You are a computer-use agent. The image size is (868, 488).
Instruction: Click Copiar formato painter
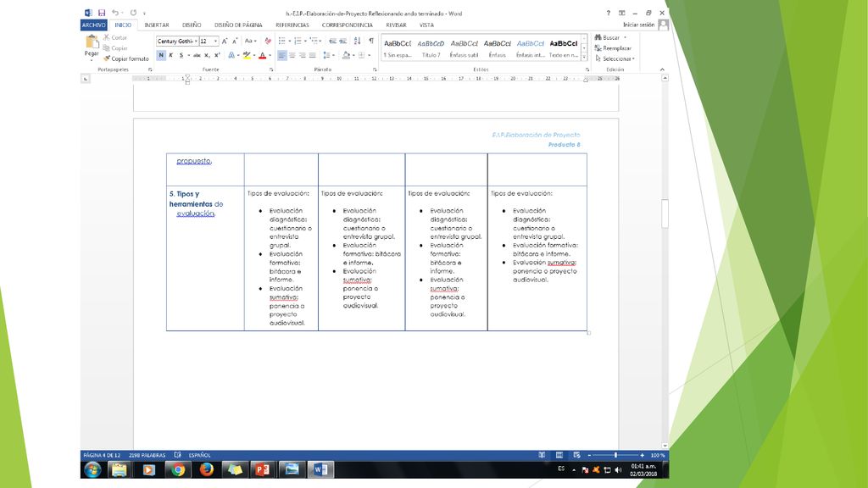tap(126, 58)
